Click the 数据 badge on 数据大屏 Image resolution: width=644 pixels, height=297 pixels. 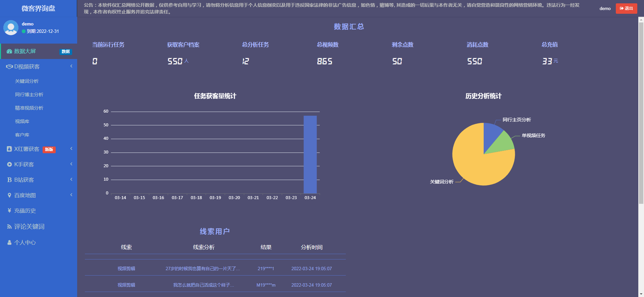point(66,52)
